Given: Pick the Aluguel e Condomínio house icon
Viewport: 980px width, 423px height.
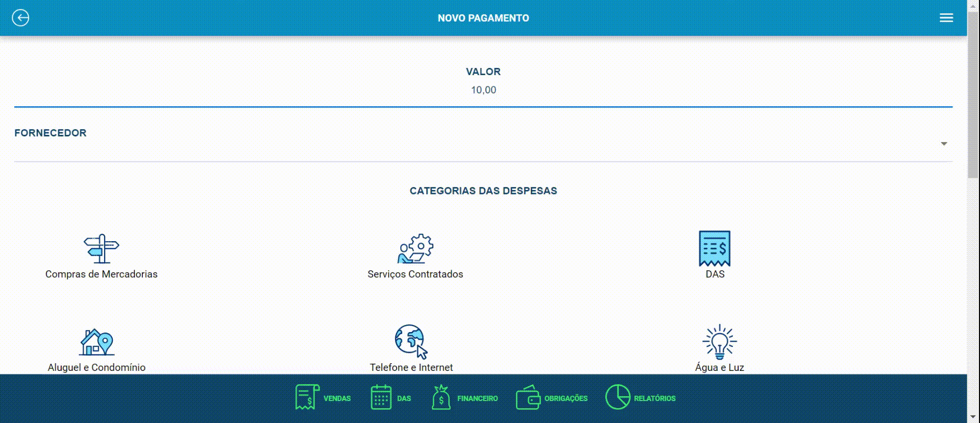Looking at the screenshot, I should [96, 342].
